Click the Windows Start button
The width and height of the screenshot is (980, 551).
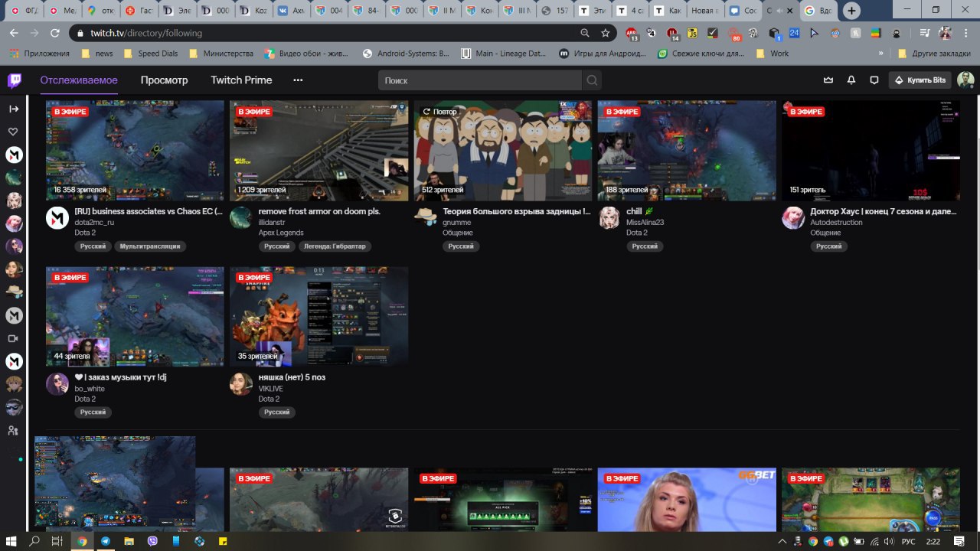tap(11, 541)
